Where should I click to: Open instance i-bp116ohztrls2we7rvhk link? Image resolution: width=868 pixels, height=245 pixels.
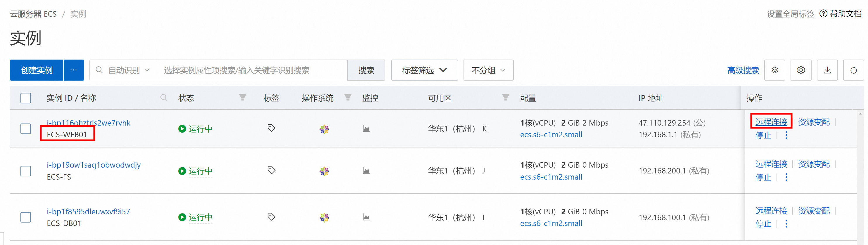89,123
